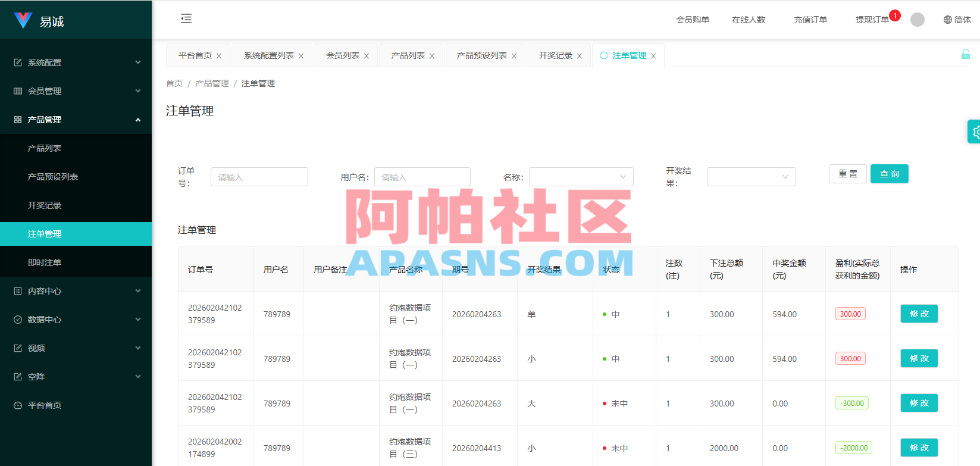
Task: Close the 开奖记录 tab
Action: pos(580,56)
